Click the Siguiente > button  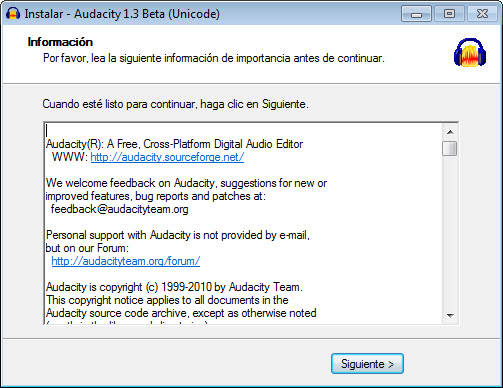(x=367, y=364)
